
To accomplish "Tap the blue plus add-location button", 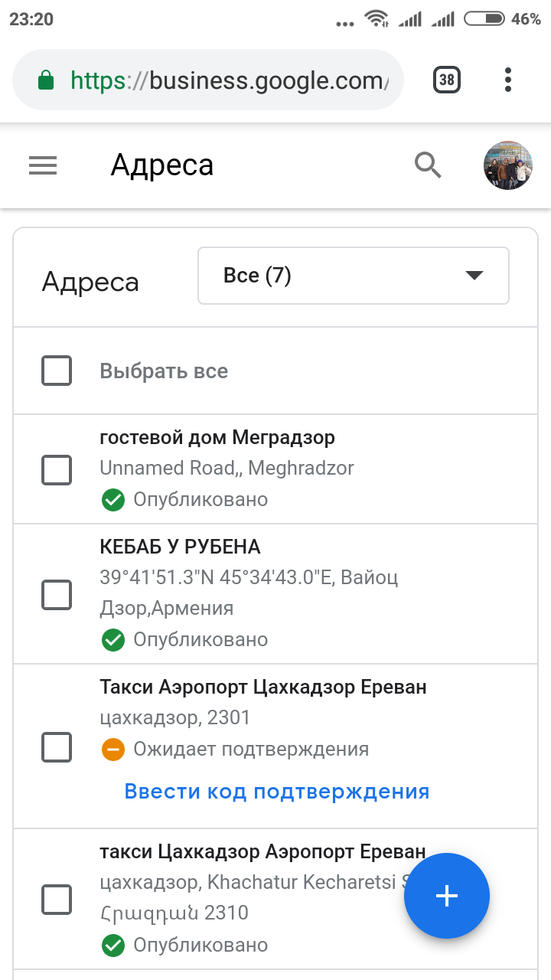I will pyautogui.click(x=447, y=896).
